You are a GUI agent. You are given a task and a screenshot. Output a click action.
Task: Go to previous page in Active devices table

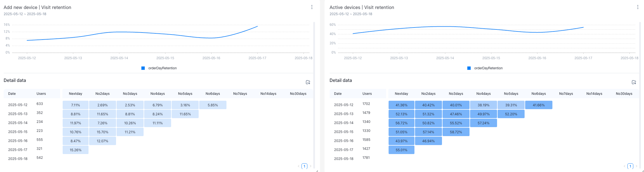624,166
